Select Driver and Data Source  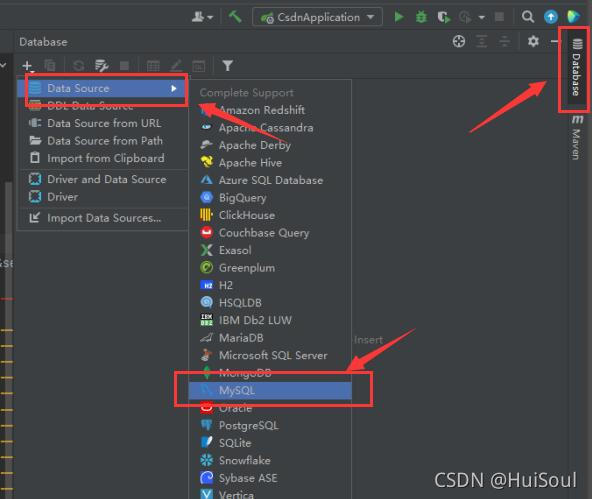coord(103,179)
